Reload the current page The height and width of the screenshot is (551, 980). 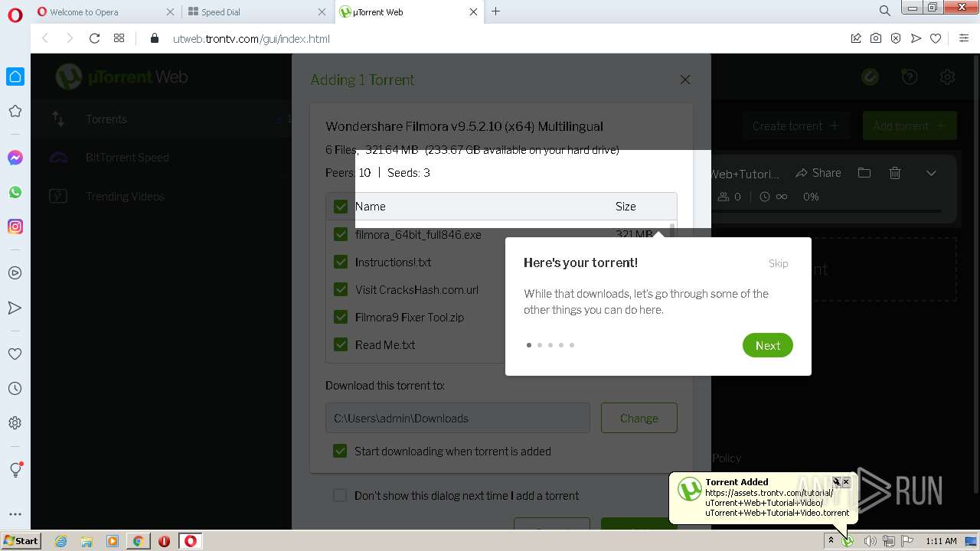pos(95,38)
